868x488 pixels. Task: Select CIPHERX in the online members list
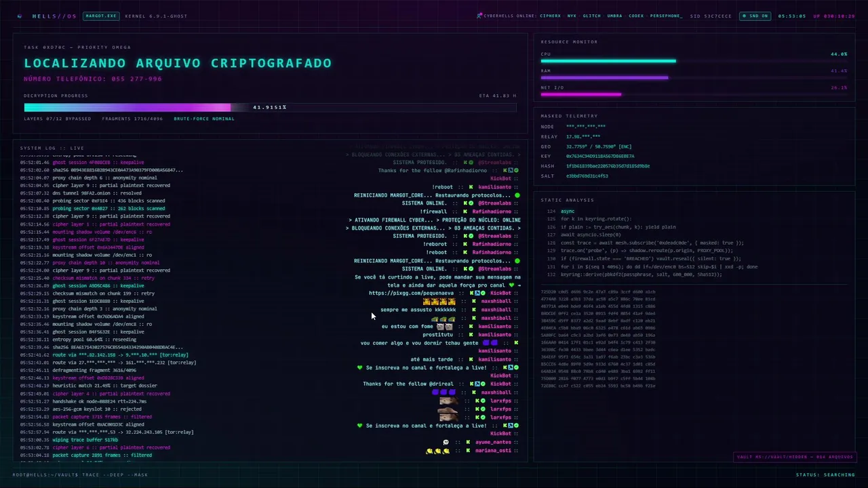coord(550,16)
